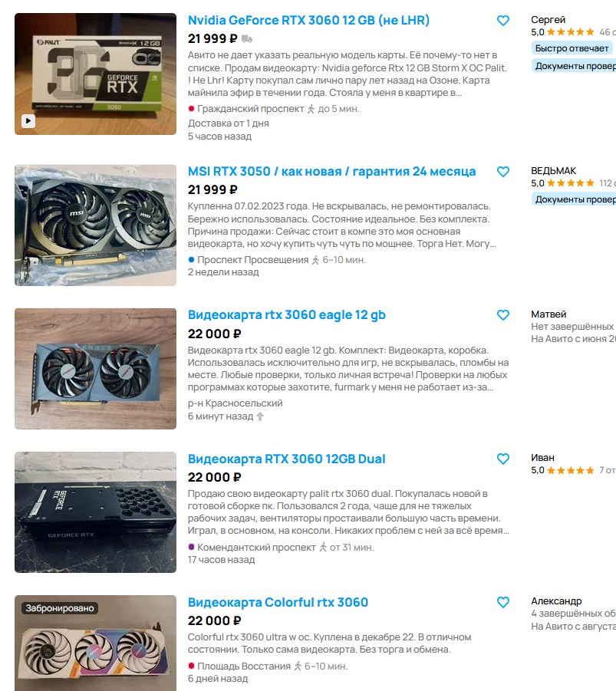The width and height of the screenshot is (616, 691).
Task: Open Видеокарта rtx 3060 eagle 12 gb title
Action: 287,314
